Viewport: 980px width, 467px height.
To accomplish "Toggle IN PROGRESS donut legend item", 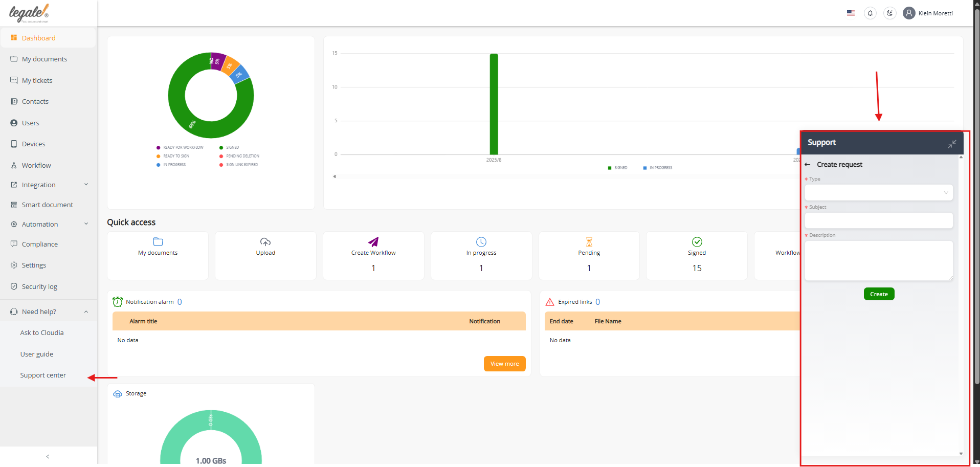I will (171, 165).
